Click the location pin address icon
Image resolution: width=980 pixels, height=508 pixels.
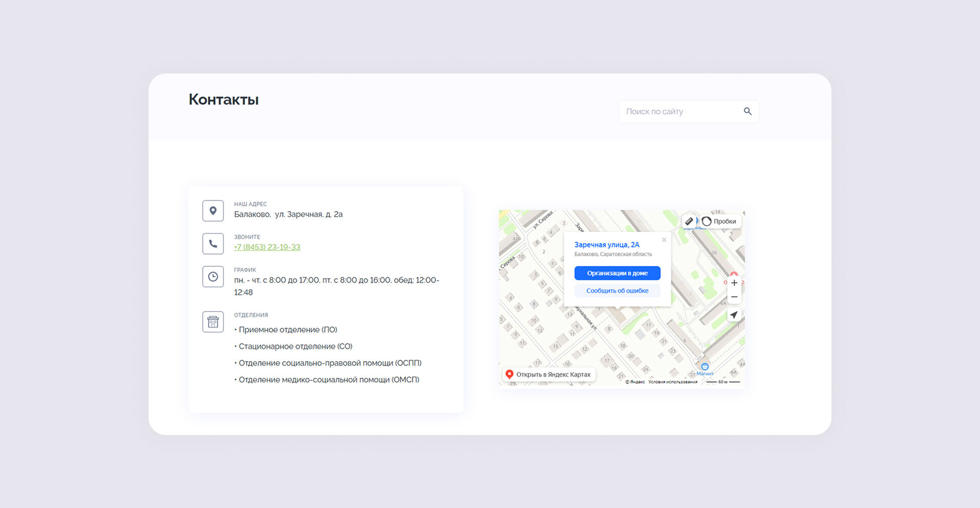click(213, 211)
